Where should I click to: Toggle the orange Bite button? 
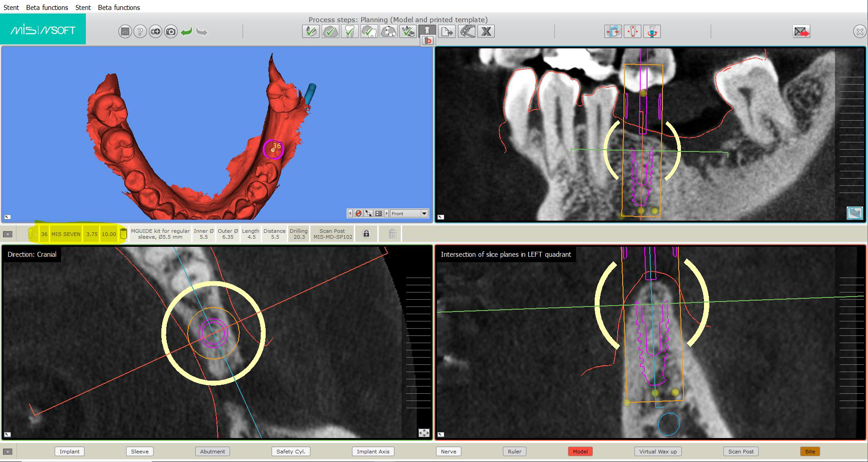point(810,452)
